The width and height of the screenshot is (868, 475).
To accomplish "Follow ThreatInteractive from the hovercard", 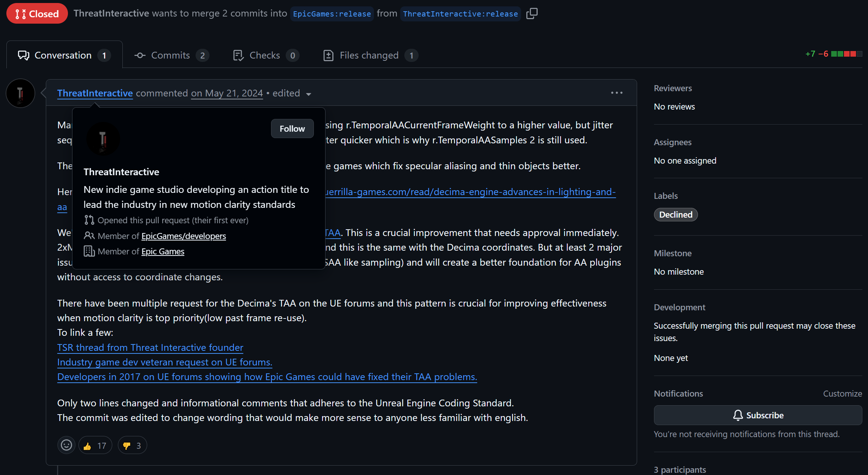I will click(x=292, y=129).
